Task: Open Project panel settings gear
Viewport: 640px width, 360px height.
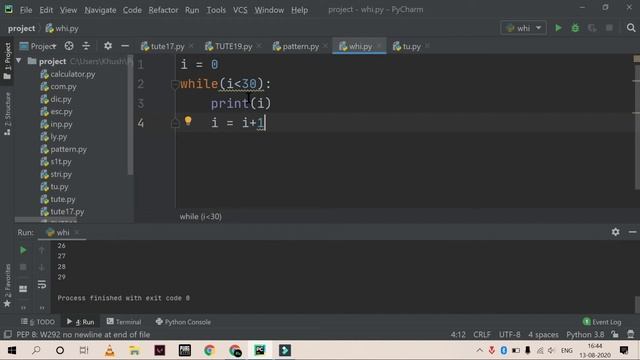Action: point(108,46)
